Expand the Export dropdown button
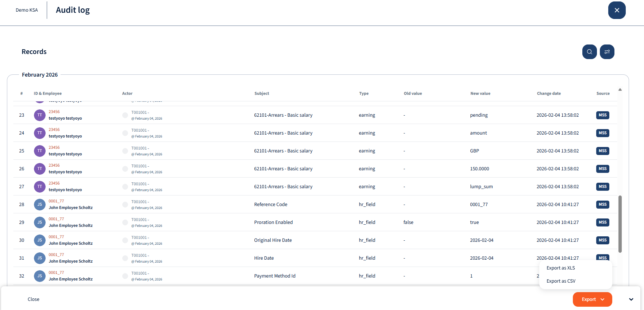644x310 pixels. click(592, 299)
